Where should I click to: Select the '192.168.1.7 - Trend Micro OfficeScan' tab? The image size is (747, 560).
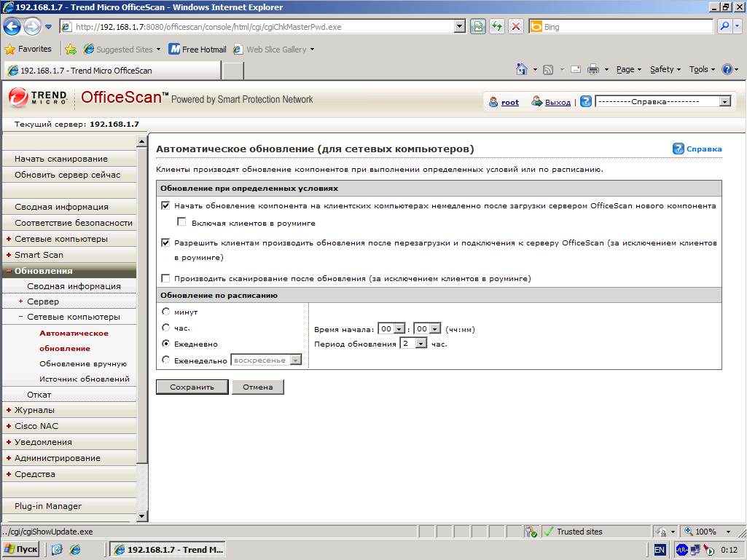point(112,71)
